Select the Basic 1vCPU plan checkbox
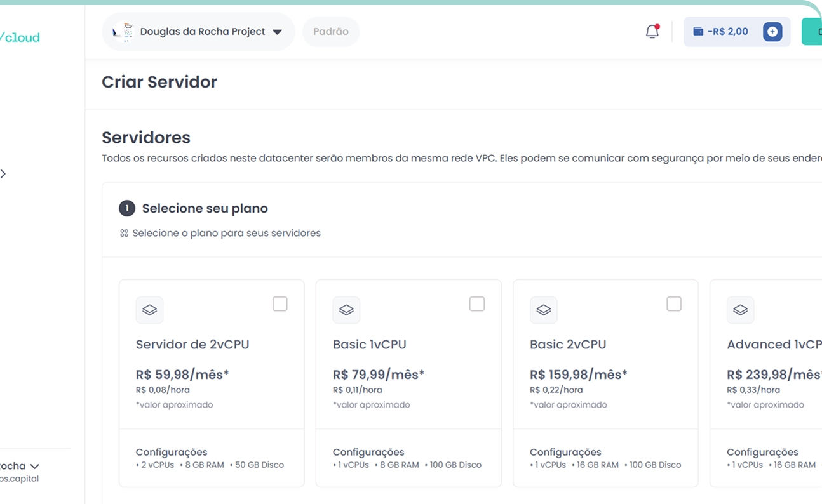 click(477, 304)
